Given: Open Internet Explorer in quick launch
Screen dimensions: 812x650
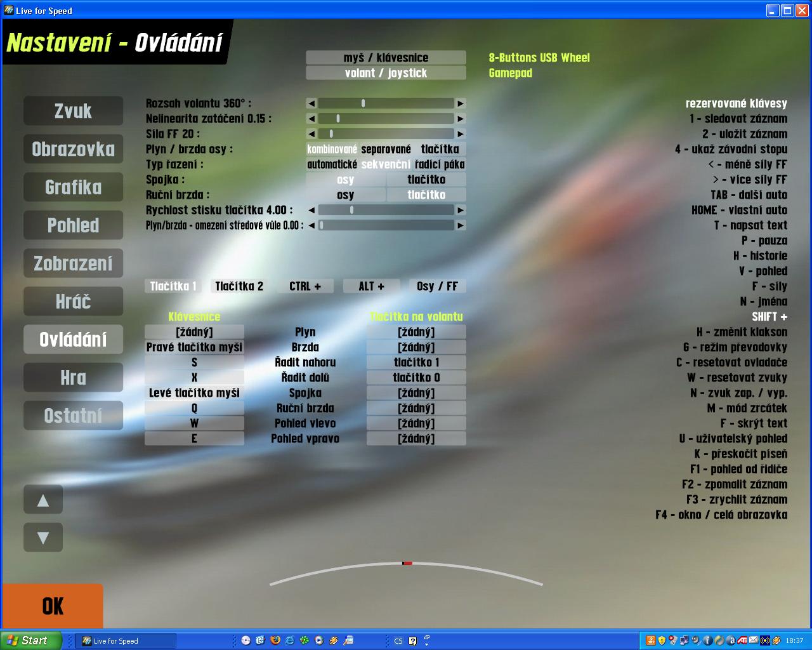Looking at the screenshot, I should click(x=289, y=640).
